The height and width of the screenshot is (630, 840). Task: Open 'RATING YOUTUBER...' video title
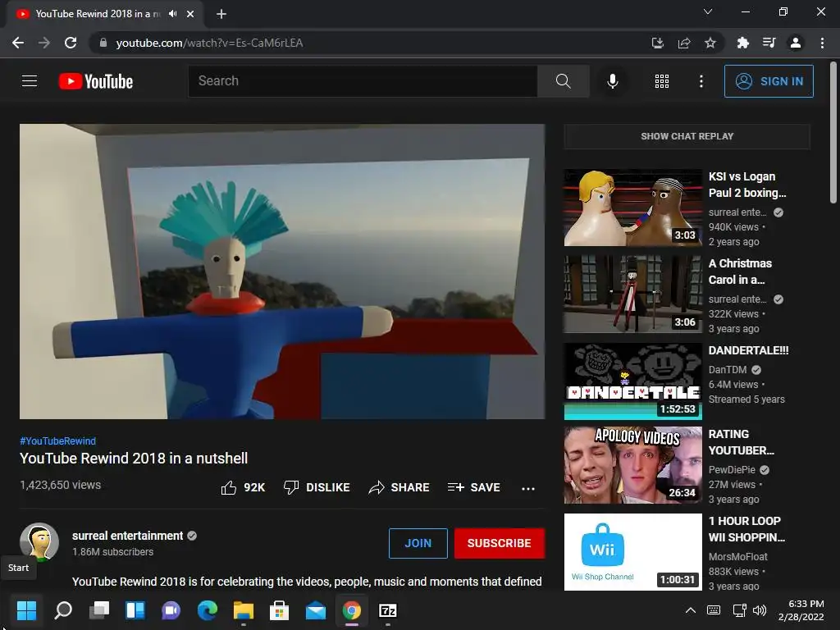[742, 442]
